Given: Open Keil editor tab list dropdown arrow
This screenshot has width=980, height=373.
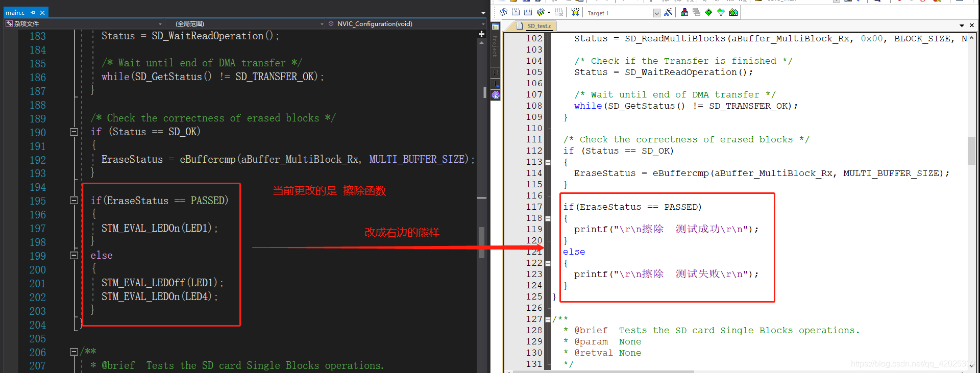Looking at the screenshot, I should click(962, 26).
